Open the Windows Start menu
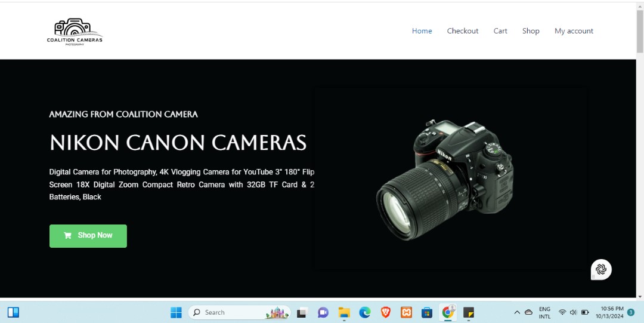The image size is (644, 323). (x=176, y=313)
